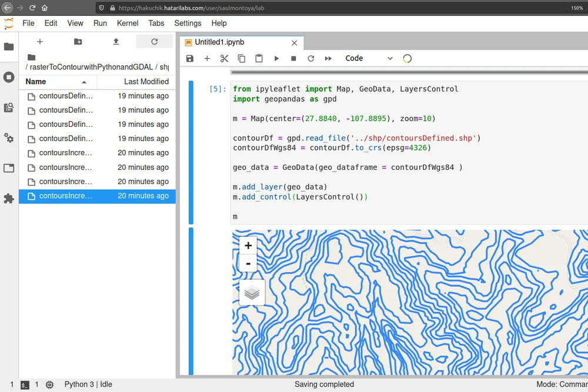Create a new launcher with plus icon
This screenshot has height=392, width=588.
(x=40, y=42)
